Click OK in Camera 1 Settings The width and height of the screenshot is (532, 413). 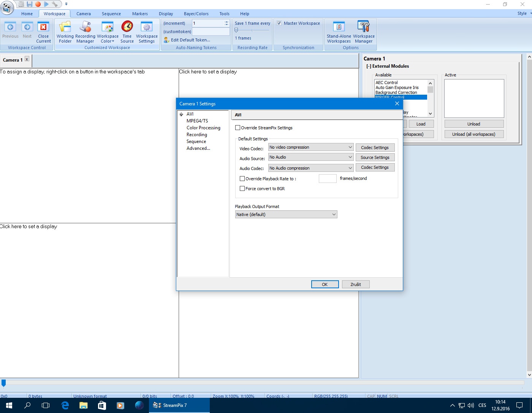[325, 284]
